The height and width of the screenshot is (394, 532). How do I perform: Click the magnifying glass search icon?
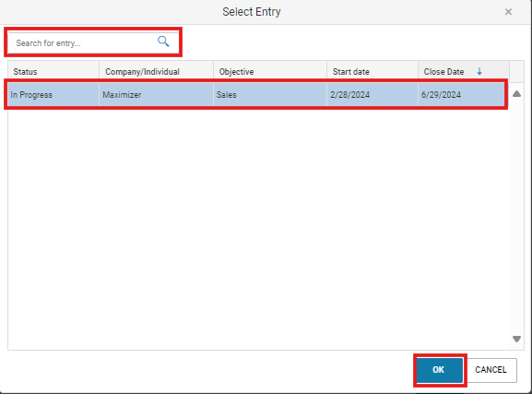(163, 42)
